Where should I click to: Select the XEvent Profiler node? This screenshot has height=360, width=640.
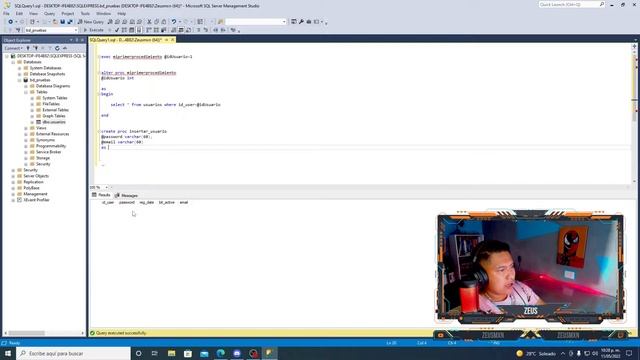pos(36,200)
